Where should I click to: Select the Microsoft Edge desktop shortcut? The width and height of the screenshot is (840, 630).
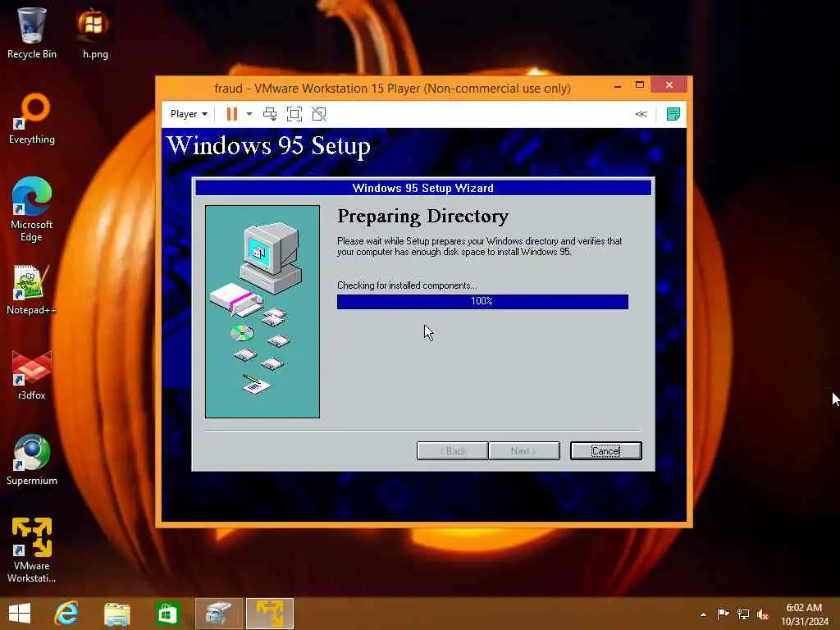tap(32, 209)
